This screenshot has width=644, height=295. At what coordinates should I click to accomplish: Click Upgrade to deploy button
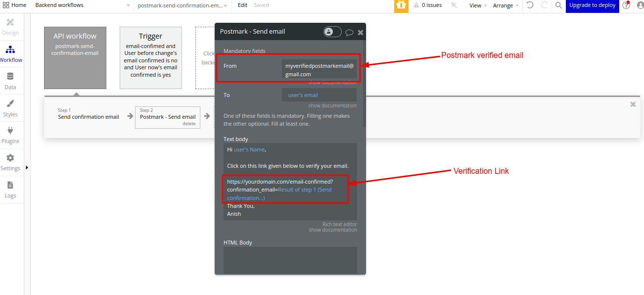(592, 6)
